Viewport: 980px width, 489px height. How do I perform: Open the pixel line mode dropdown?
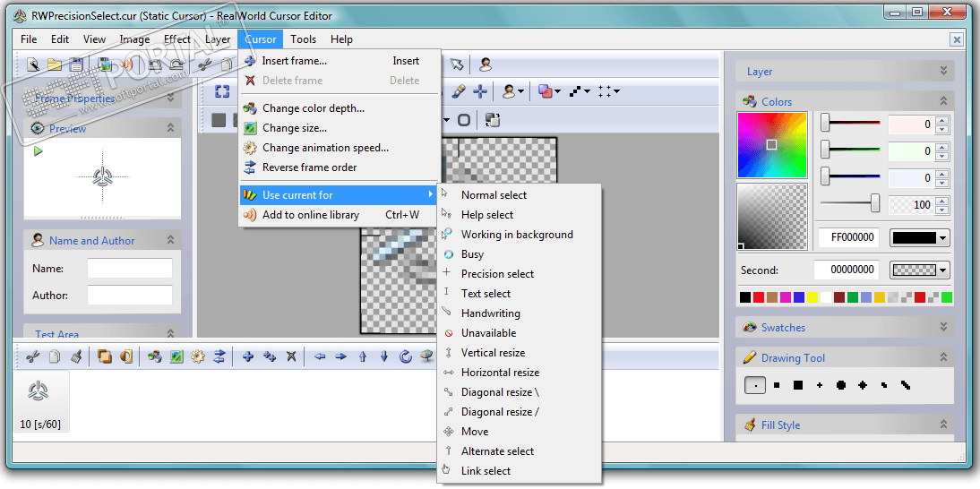point(589,92)
